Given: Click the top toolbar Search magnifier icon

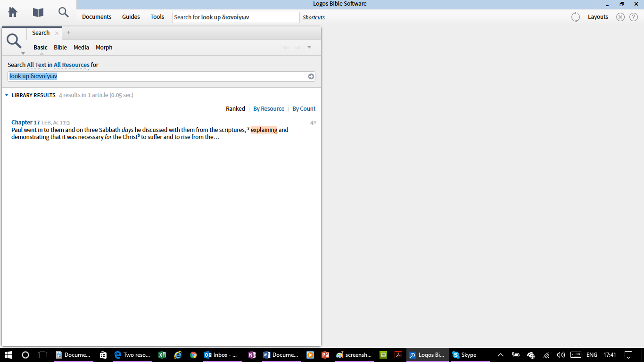Looking at the screenshot, I should 63,12.
